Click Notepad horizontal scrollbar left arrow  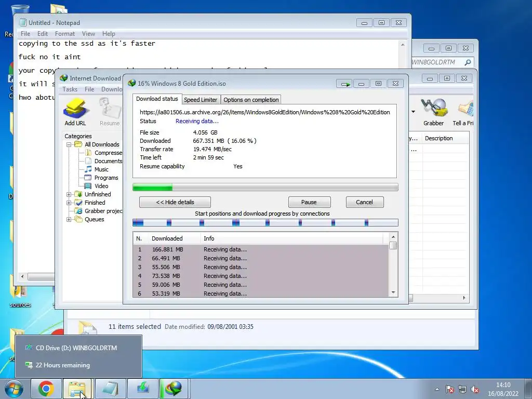point(22,276)
